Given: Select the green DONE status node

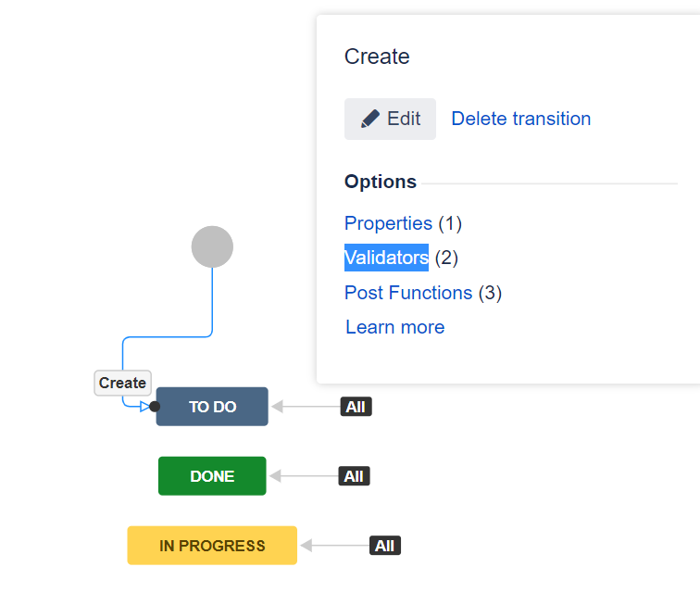Looking at the screenshot, I should (x=212, y=476).
